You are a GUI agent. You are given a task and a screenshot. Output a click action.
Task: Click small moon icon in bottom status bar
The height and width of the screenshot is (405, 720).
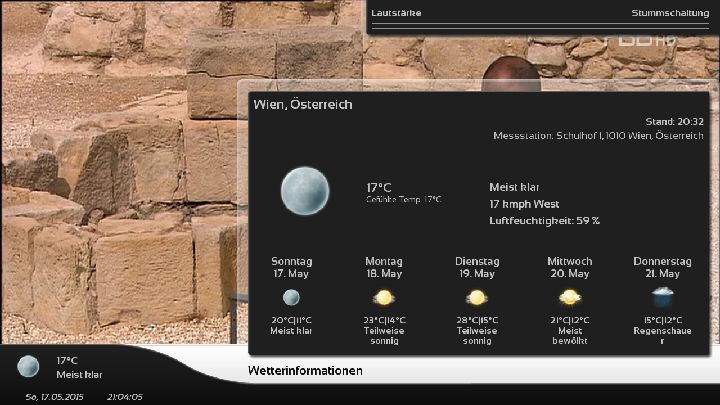(x=28, y=366)
